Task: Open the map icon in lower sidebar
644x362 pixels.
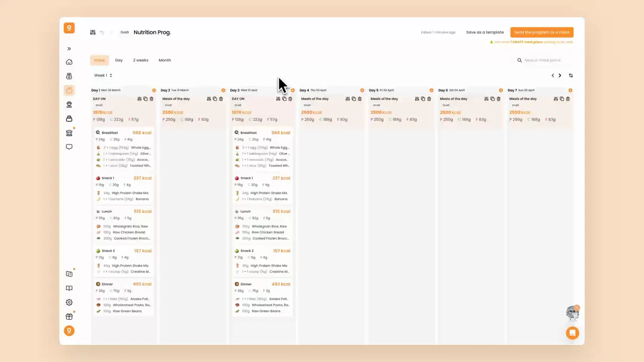Action: pos(69,274)
